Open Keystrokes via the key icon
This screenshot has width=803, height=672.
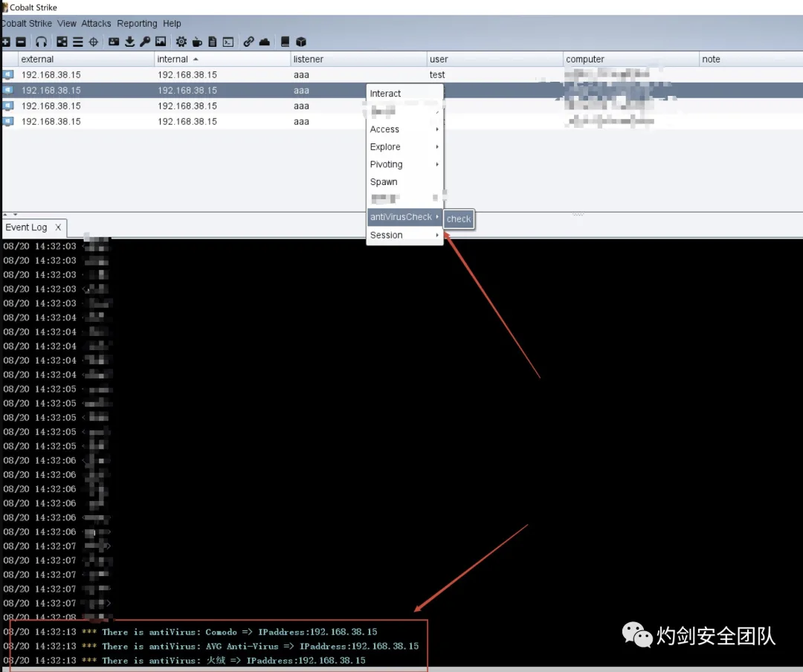point(145,42)
